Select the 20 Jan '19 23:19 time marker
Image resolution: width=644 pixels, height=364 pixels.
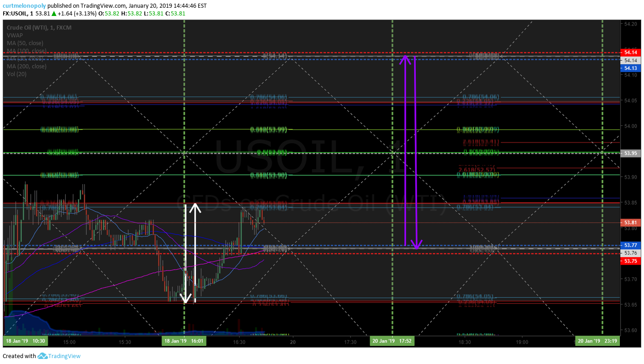tap(598, 341)
